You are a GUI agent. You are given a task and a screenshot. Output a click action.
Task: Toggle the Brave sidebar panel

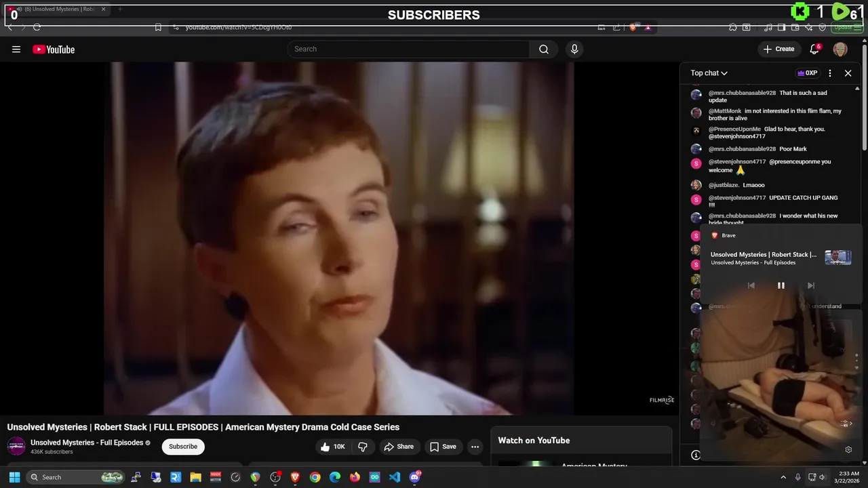click(782, 27)
